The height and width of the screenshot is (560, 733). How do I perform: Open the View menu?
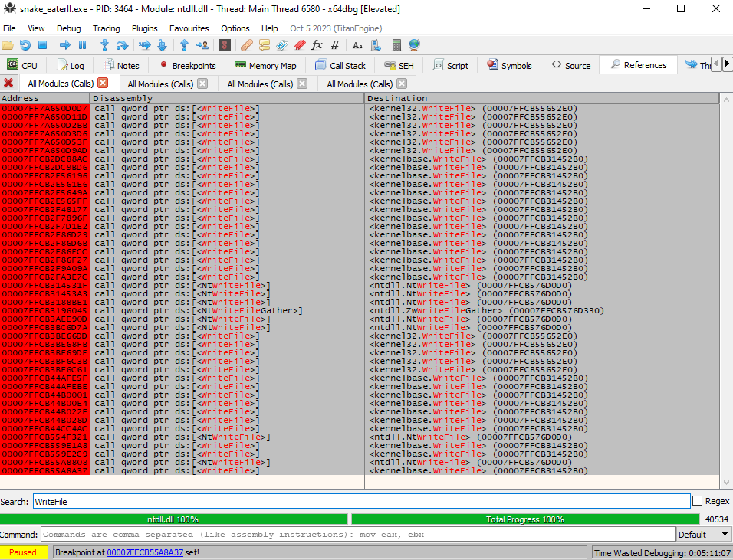click(36, 28)
